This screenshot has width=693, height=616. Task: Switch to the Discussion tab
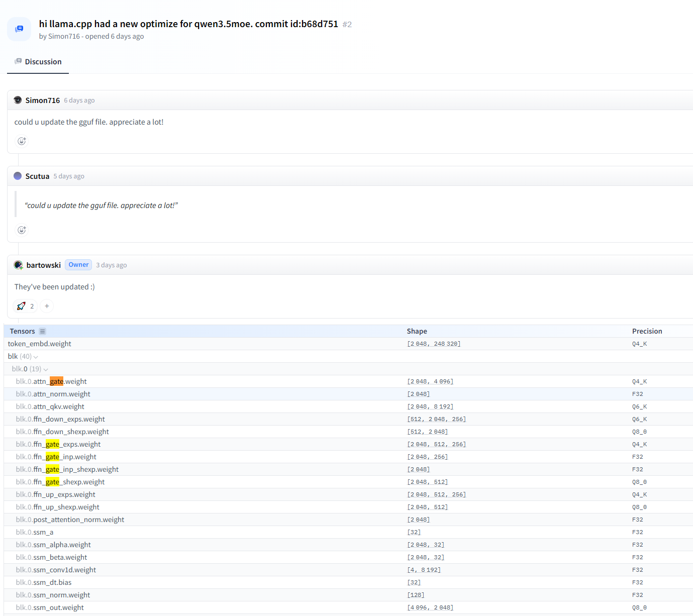[38, 62]
